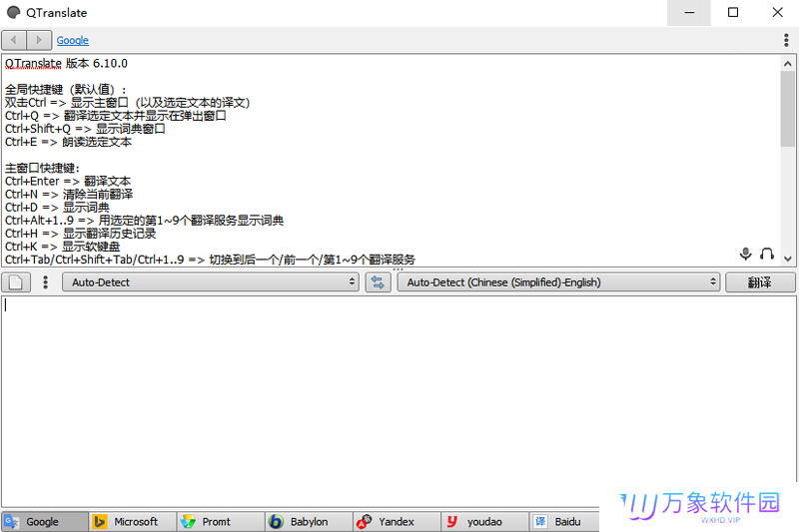This screenshot has height=532, width=799.
Task: Click inside the empty translation output area
Action: pos(399,400)
